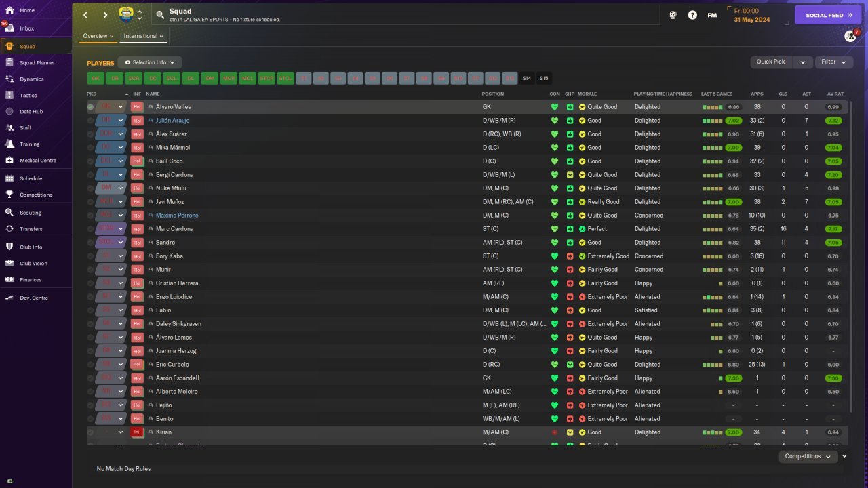Click the Social Feed button
The height and width of the screenshot is (488, 868).
(827, 15)
